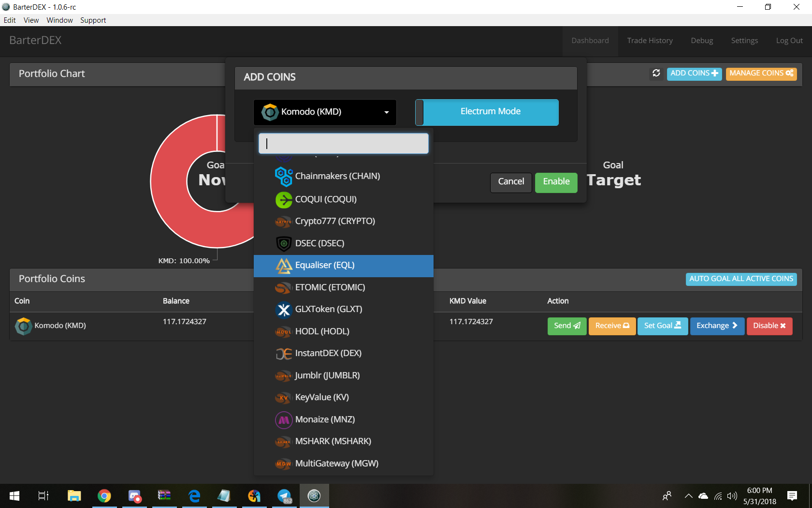Image resolution: width=812 pixels, height=508 pixels.
Task: Toggle Electrum Mode switch
Action: (487, 112)
